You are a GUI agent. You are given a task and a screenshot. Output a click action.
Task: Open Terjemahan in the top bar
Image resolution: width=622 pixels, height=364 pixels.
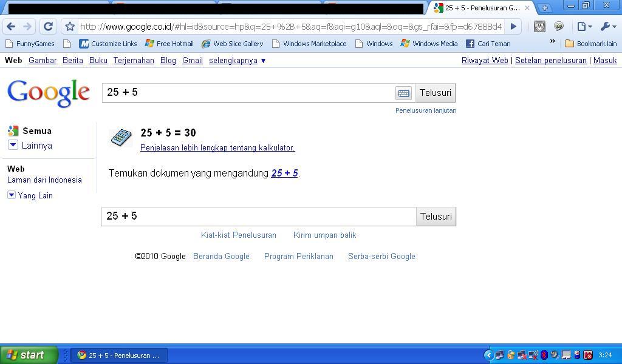point(134,60)
